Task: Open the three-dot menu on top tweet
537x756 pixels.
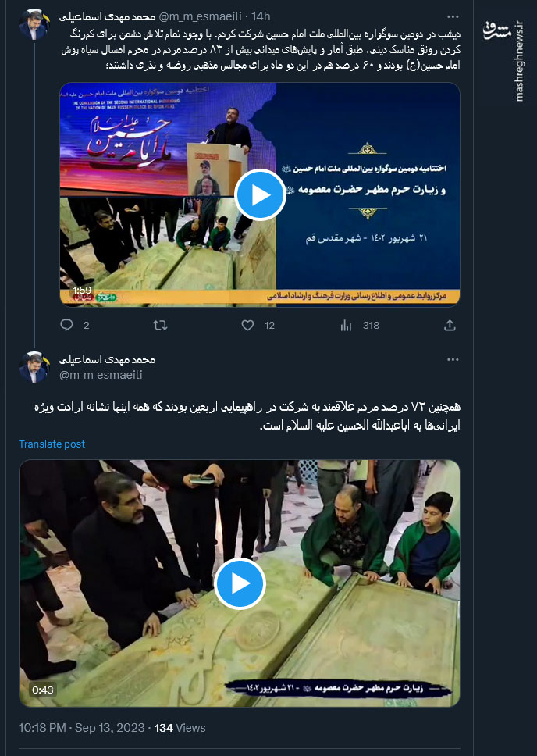Action: [453, 17]
